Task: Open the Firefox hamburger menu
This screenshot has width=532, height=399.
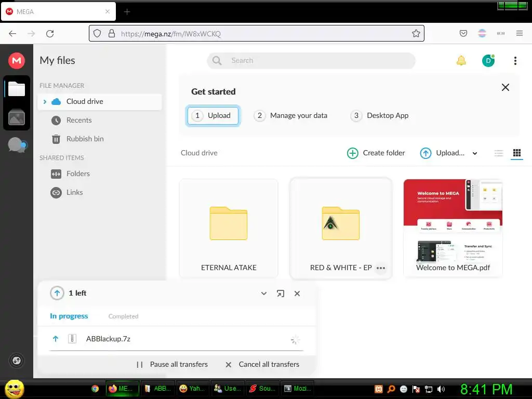Action: (x=519, y=33)
